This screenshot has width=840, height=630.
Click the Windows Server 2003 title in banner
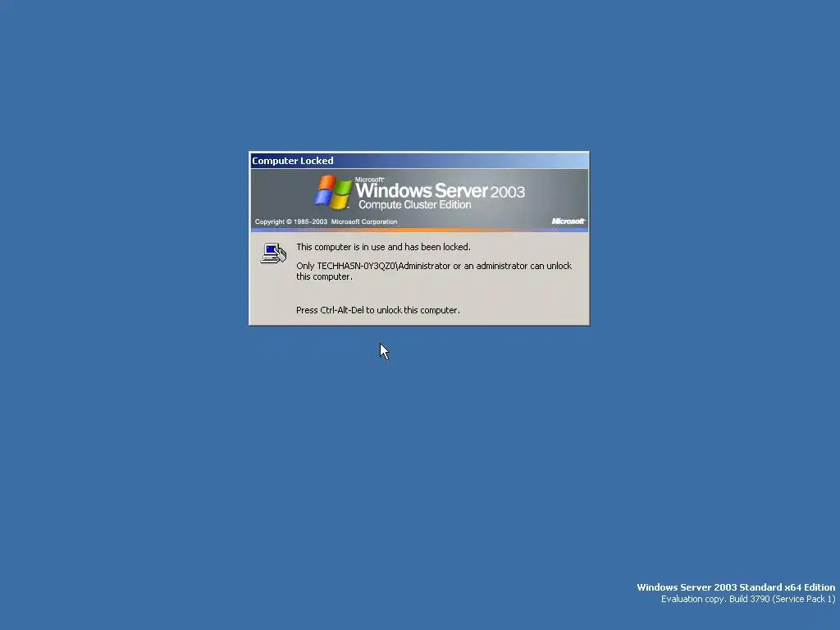point(440,189)
